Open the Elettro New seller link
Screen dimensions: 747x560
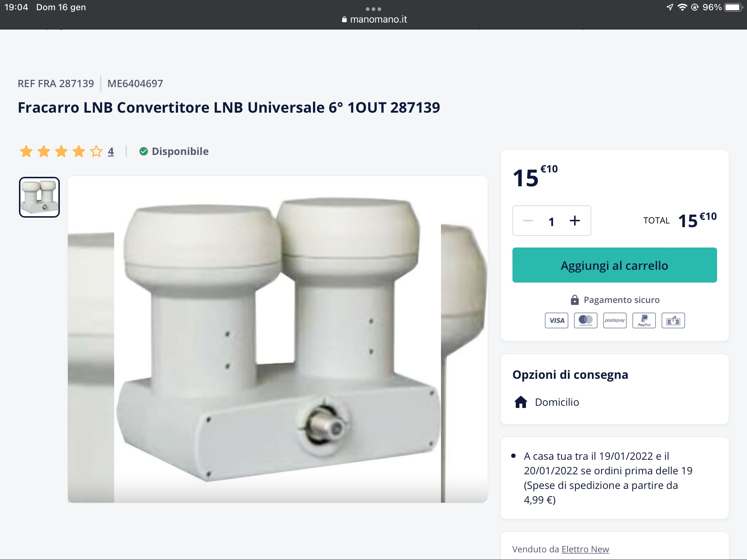pos(585,549)
